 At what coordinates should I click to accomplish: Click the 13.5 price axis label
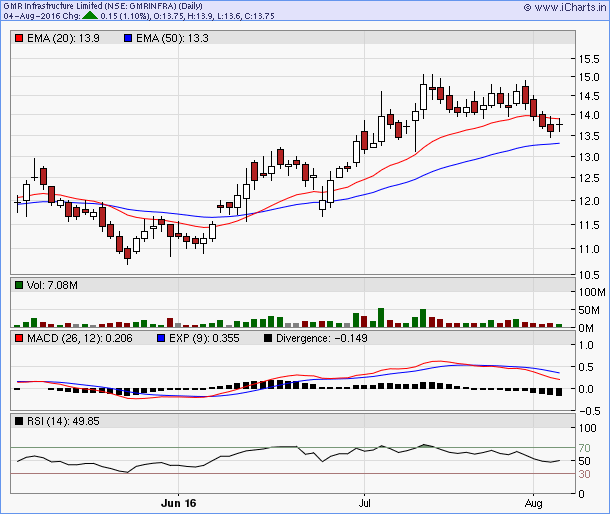[589, 136]
